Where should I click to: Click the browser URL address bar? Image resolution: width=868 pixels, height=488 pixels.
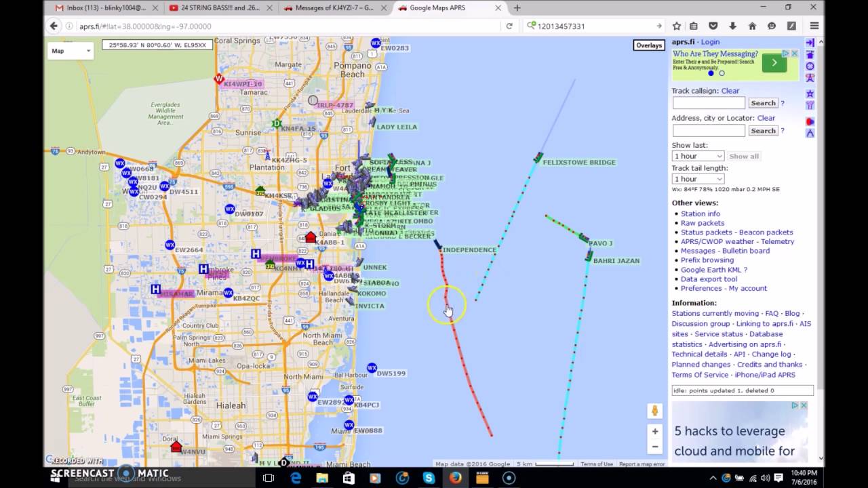[x=288, y=26]
